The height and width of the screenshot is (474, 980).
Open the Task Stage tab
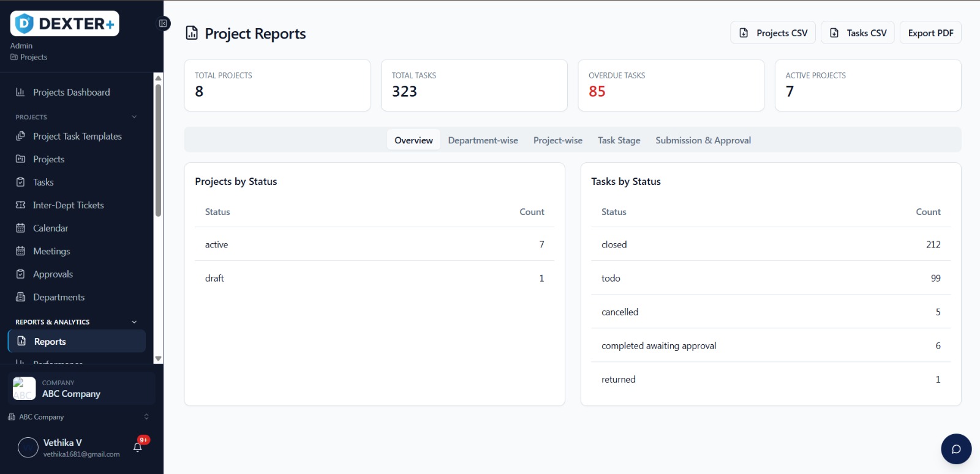tap(619, 140)
